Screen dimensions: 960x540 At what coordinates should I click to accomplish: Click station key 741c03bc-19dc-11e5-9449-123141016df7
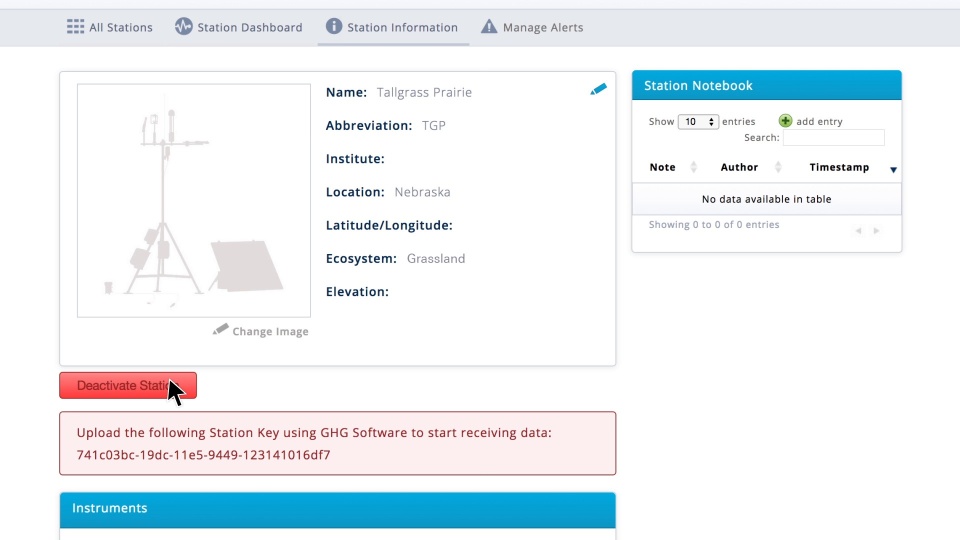click(203, 455)
